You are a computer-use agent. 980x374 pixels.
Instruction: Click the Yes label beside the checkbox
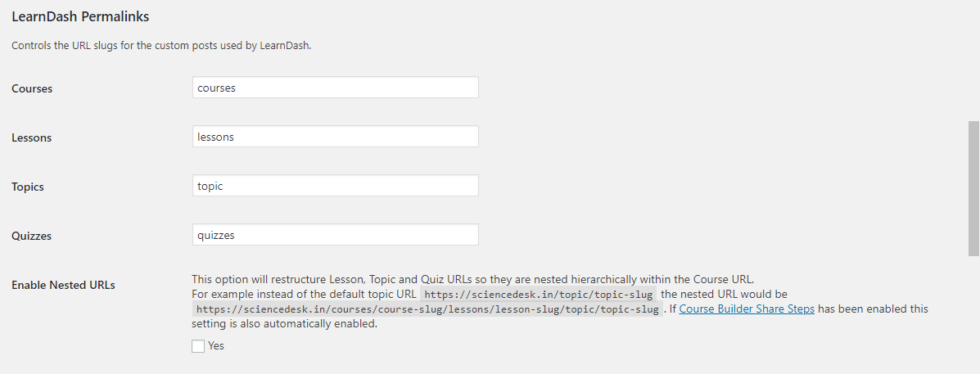pos(215,346)
